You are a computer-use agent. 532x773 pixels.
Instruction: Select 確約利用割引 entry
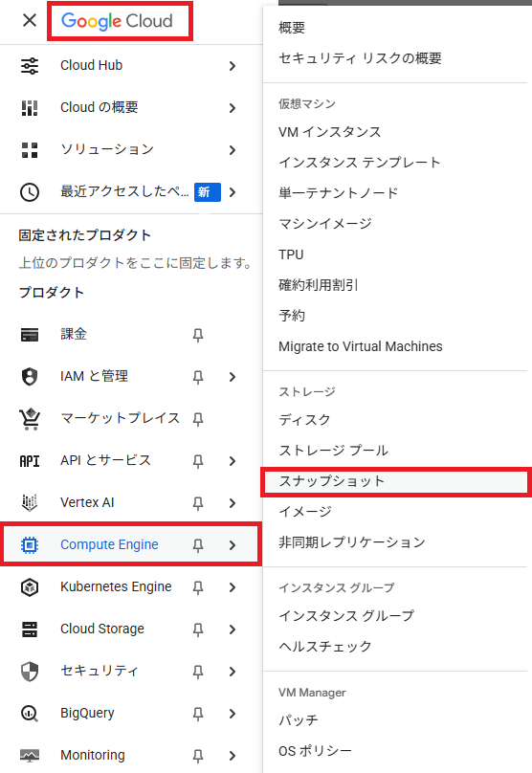pos(318,285)
